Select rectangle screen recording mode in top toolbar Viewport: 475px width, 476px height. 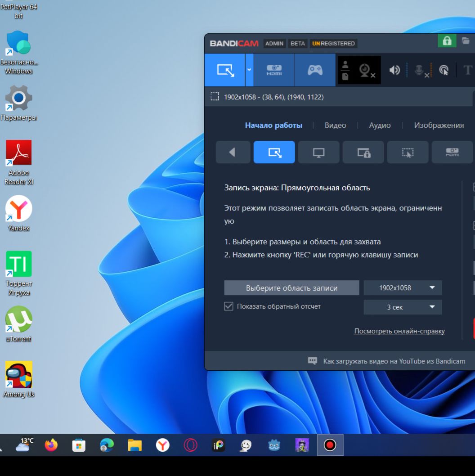pyautogui.click(x=225, y=70)
